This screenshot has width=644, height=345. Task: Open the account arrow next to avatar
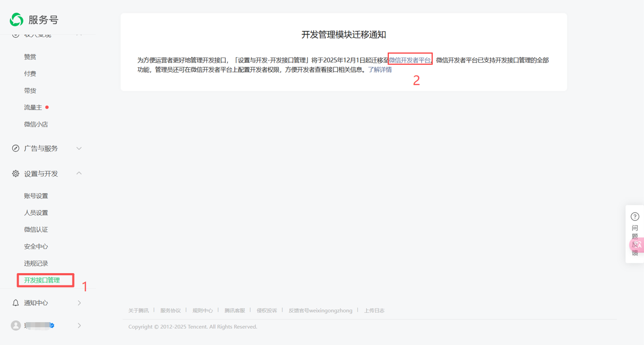coord(79,326)
